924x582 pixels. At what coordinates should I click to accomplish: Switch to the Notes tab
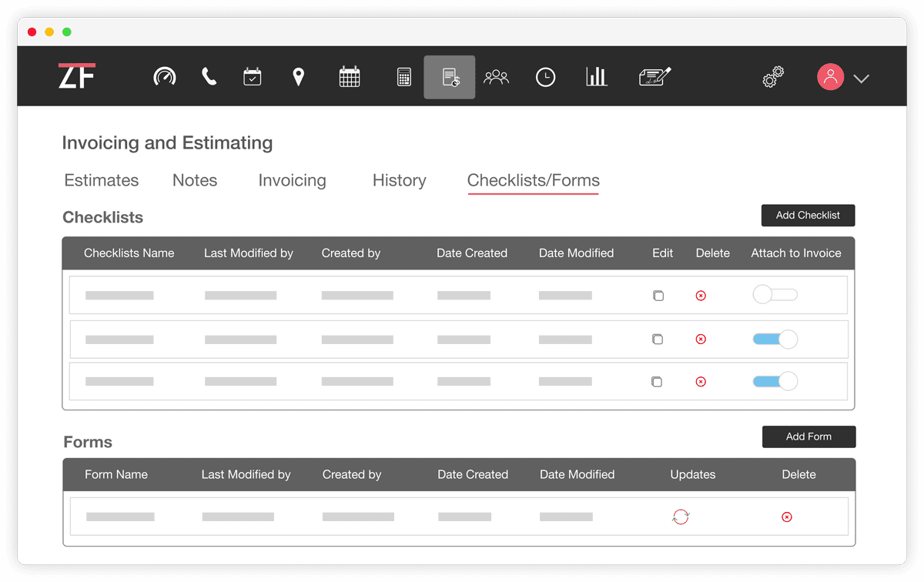(x=195, y=180)
